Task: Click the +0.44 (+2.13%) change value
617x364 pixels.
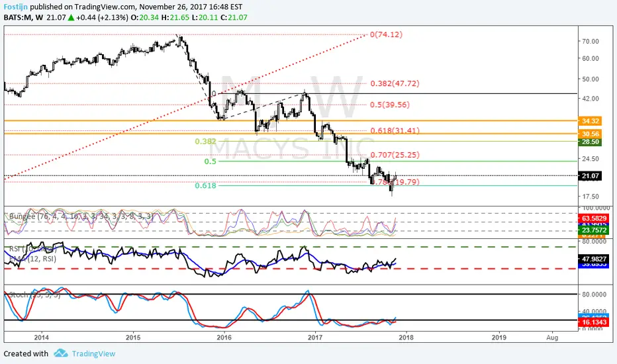Action: tap(103, 17)
